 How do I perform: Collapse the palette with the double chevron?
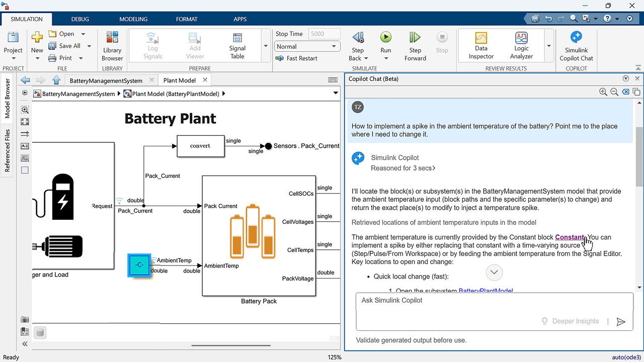pyautogui.click(x=25, y=344)
